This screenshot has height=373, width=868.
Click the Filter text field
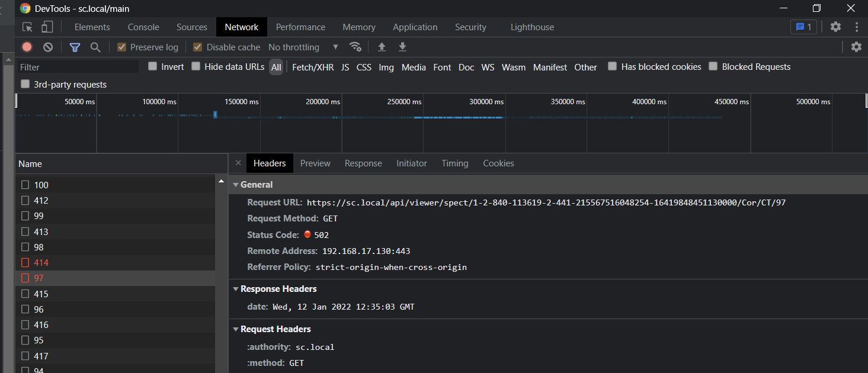click(x=77, y=67)
